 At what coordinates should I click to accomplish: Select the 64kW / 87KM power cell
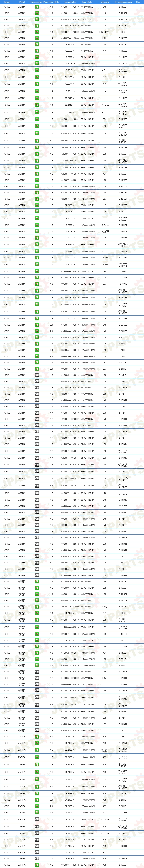point(87,51)
